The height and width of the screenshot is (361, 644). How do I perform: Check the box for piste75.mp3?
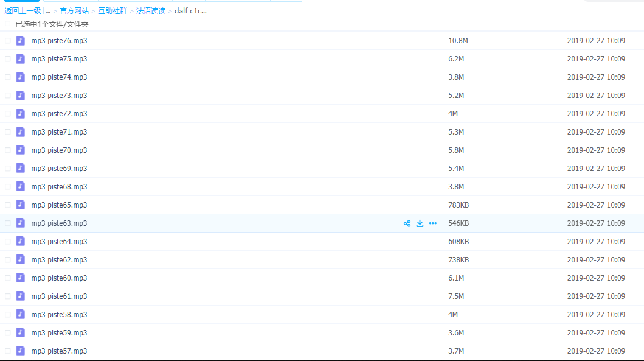[x=7, y=59]
